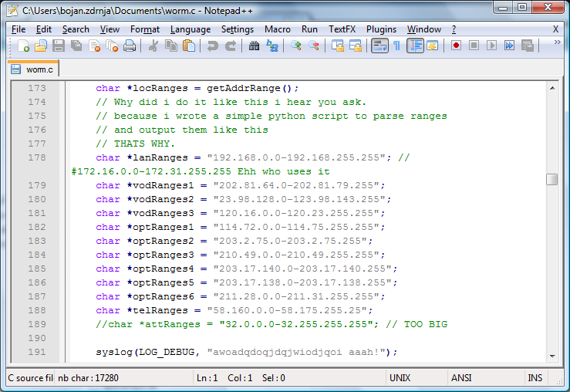Expand the toolbar overflow chevron
Screen dimensions: 570x392
pos(557,44)
